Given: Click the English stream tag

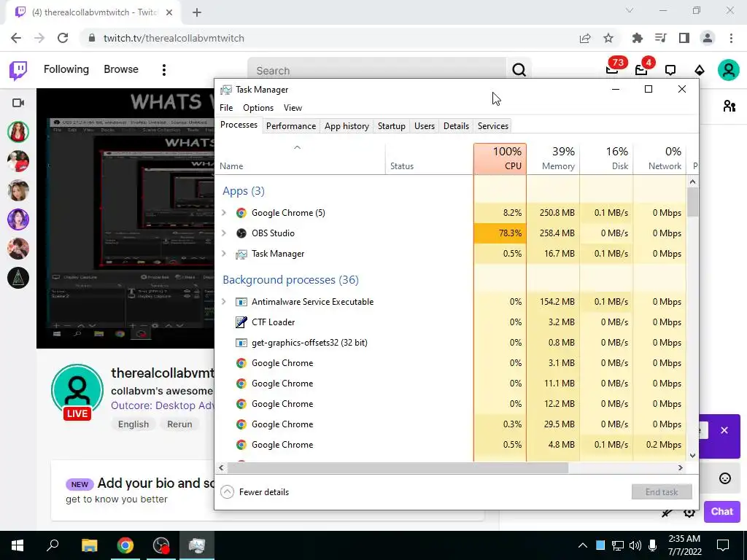Looking at the screenshot, I should click(133, 424).
